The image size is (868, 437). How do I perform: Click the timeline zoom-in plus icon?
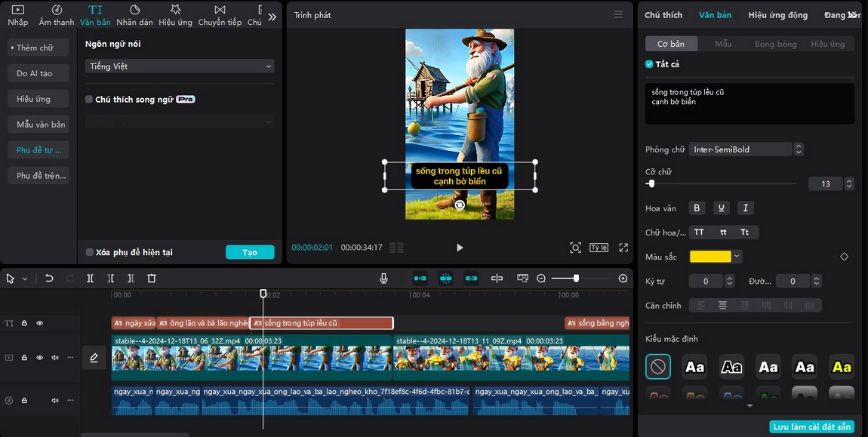tap(623, 279)
